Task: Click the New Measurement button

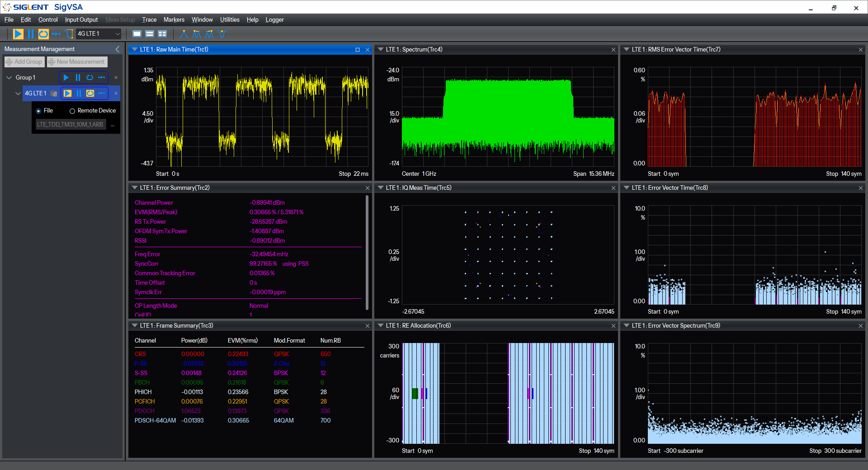Action: point(77,62)
